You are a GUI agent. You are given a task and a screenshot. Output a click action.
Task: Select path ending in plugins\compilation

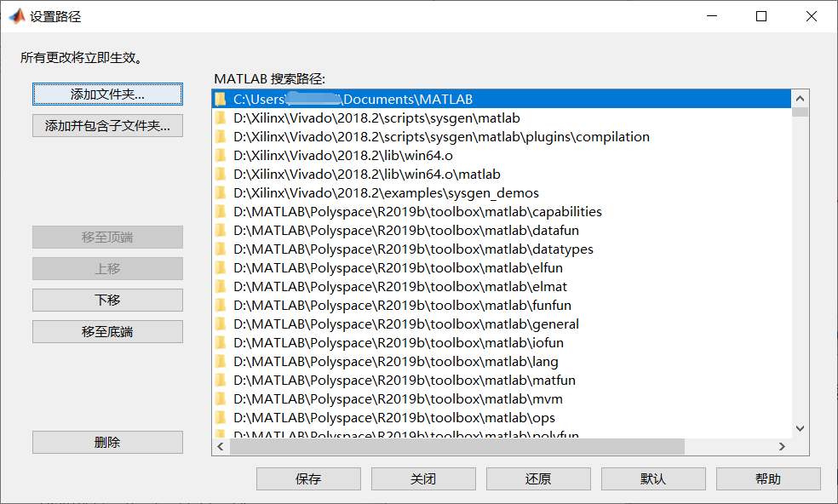(502, 137)
